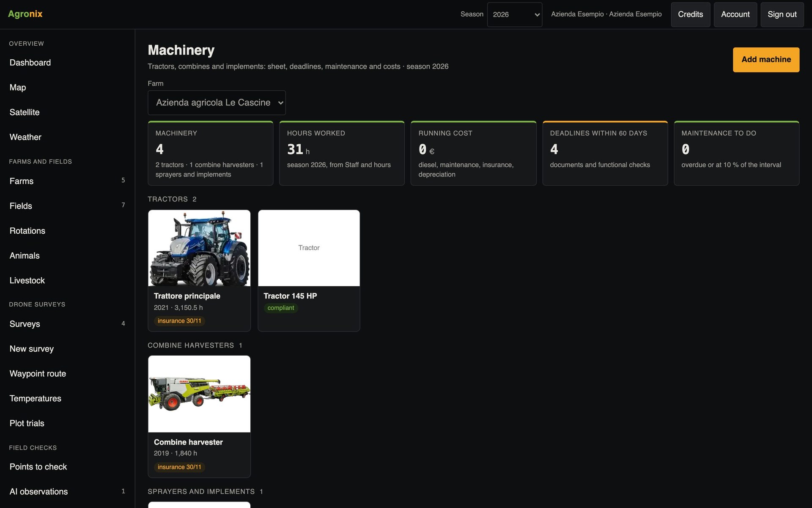Click the Maintenance to do card

tap(736, 153)
